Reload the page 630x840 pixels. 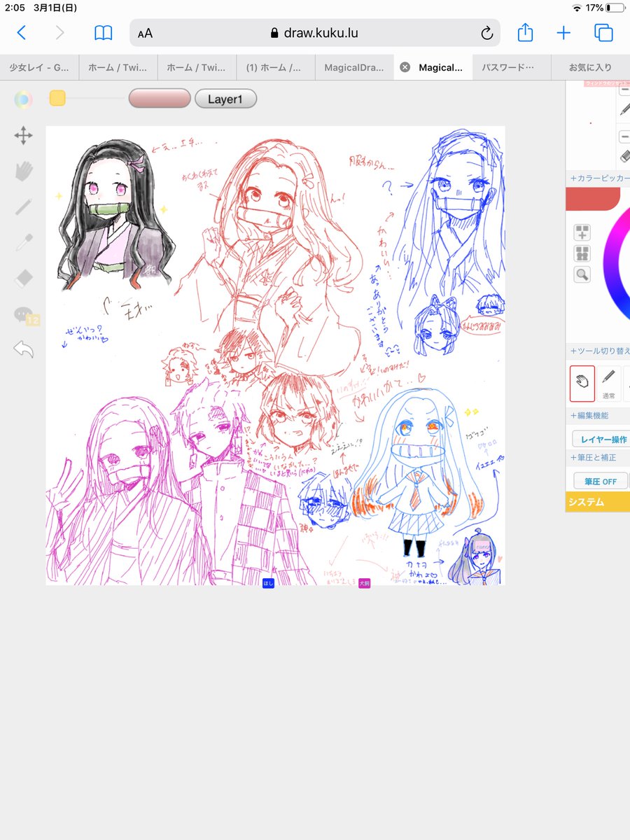pyautogui.click(x=486, y=33)
